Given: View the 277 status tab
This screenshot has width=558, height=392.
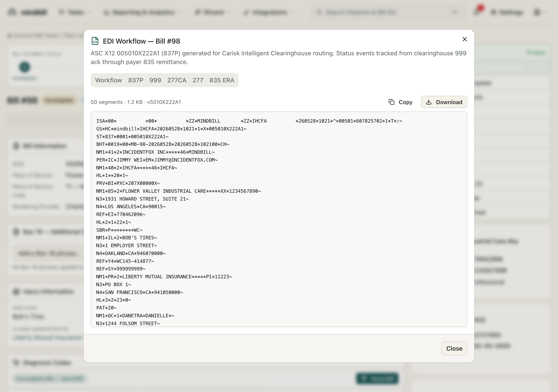Looking at the screenshot, I should point(198,80).
